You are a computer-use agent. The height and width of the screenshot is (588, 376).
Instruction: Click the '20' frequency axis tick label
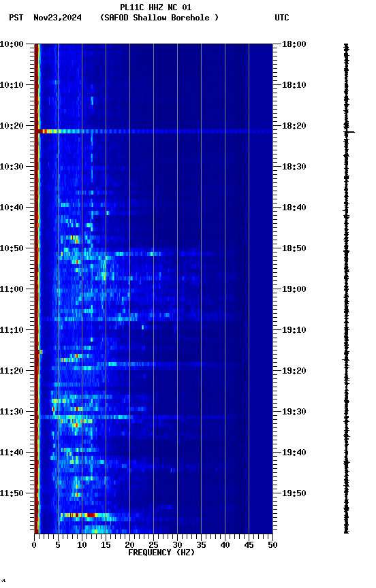129,545
